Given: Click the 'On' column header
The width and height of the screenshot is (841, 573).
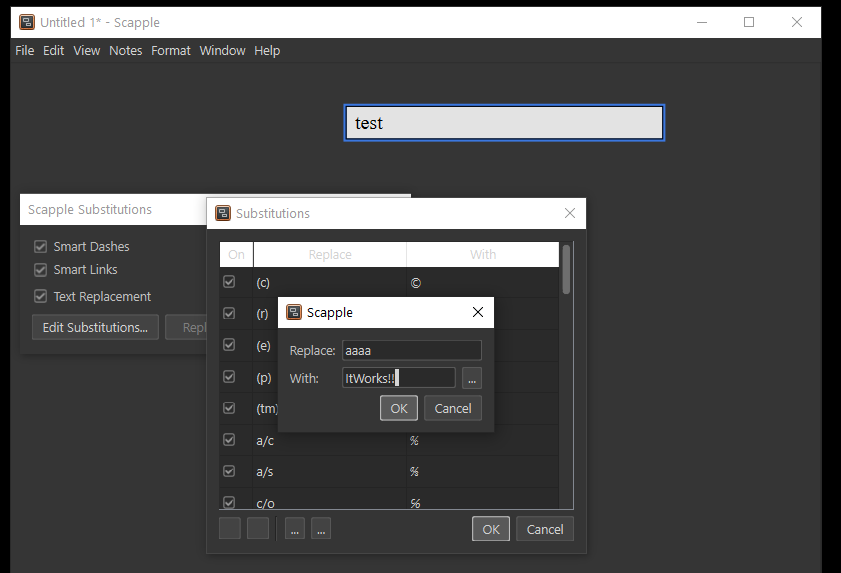Looking at the screenshot, I should click(x=237, y=254).
